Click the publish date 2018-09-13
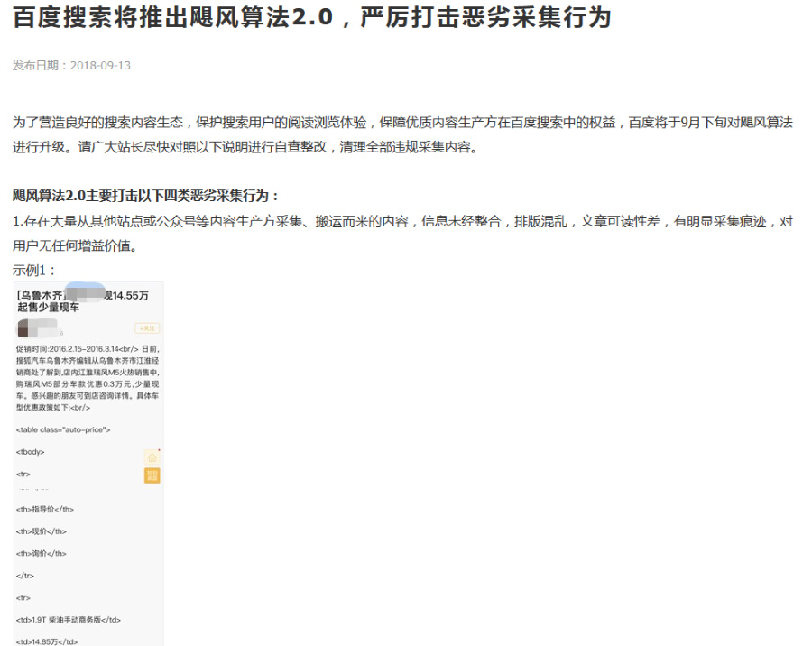The width and height of the screenshot is (812, 646). click(100, 66)
